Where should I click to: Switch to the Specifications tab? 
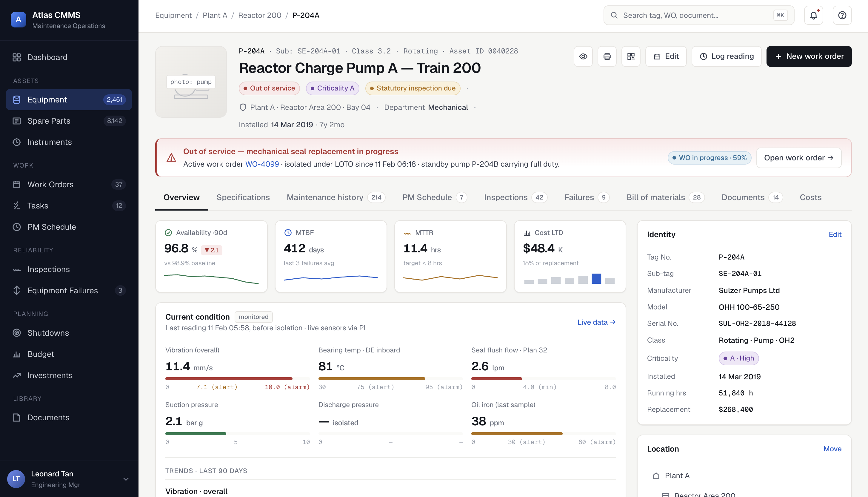click(x=243, y=197)
